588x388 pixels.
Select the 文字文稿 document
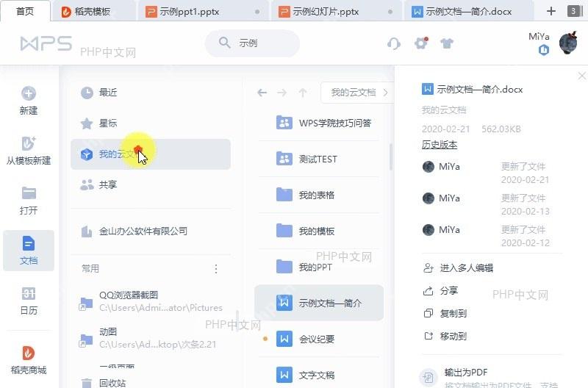319,375
